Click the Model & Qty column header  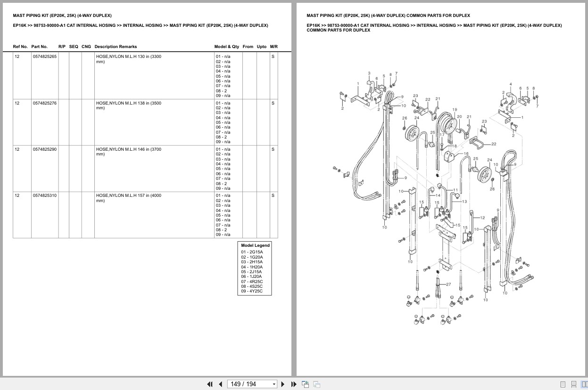click(227, 47)
